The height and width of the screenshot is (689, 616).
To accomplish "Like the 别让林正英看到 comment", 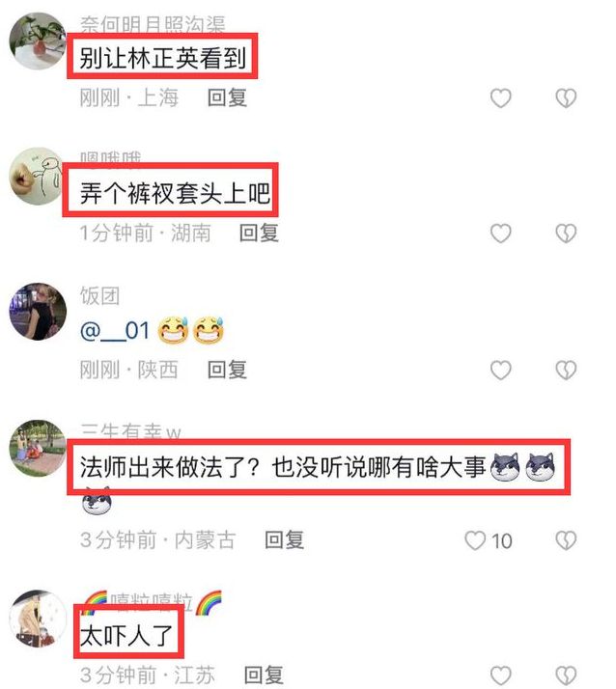I will [500, 97].
